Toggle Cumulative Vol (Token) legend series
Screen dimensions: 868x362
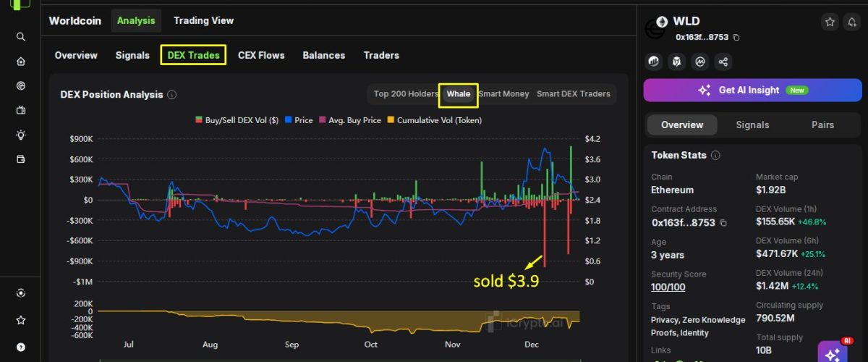(x=435, y=120)
